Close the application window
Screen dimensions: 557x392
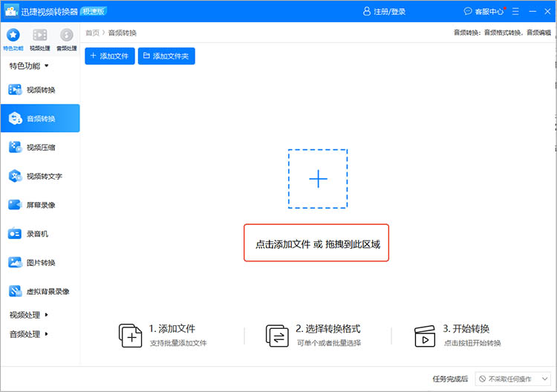pos(547,12)
